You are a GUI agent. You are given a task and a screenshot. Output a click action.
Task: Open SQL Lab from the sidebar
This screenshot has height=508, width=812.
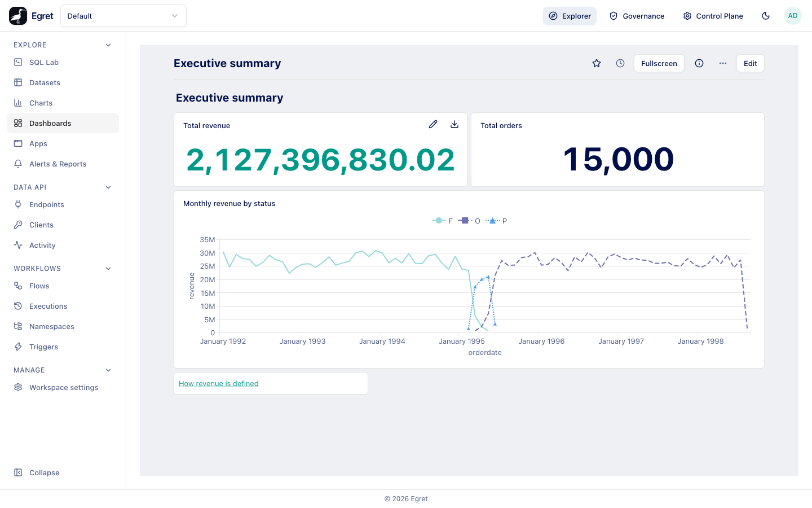(x=63, y=62)
